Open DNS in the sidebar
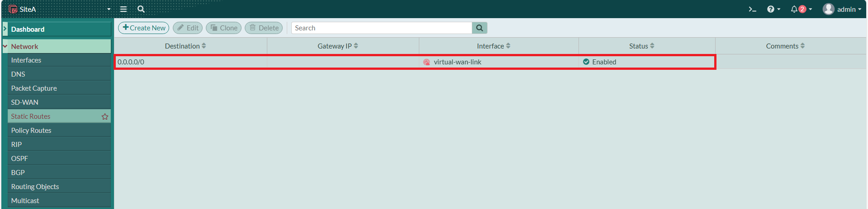 click(59, 74)
